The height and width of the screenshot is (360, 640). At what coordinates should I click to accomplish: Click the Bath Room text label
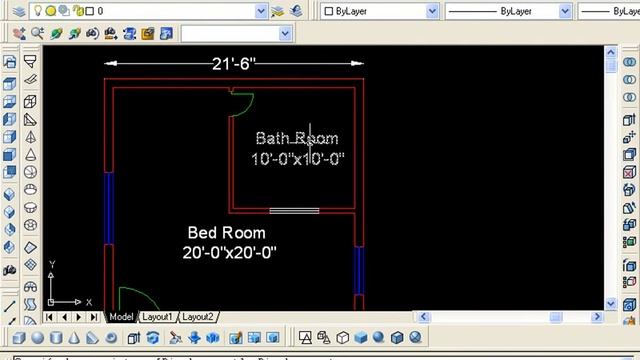click(x=297, y=138)
